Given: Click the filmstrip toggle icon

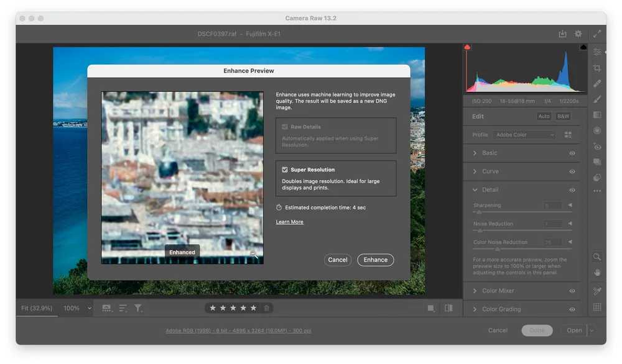Looking at the screenshot, I should (x=107, y=308).
